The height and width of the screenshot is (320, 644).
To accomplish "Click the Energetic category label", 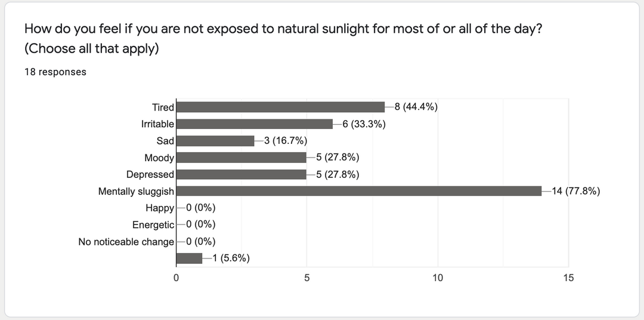I will (x=153, y=225).
